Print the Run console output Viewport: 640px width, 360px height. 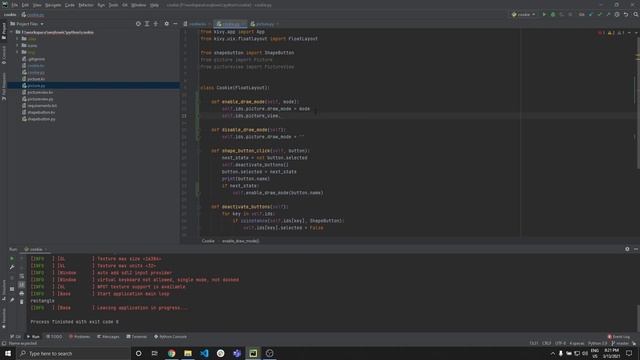[22, 293]
